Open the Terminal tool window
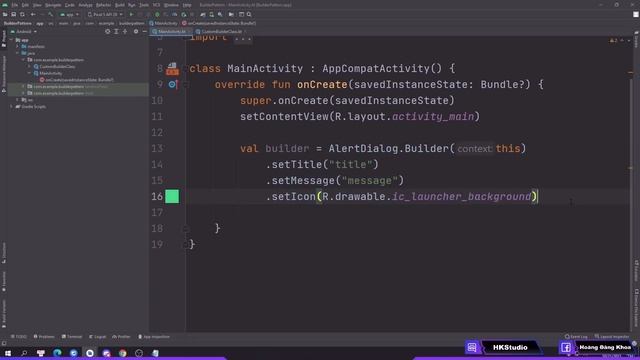The width and height of the screenshot is (640, 360). (72, 337)
